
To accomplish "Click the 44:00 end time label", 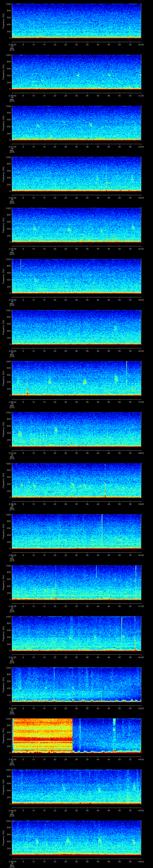I will click(141, 759).
